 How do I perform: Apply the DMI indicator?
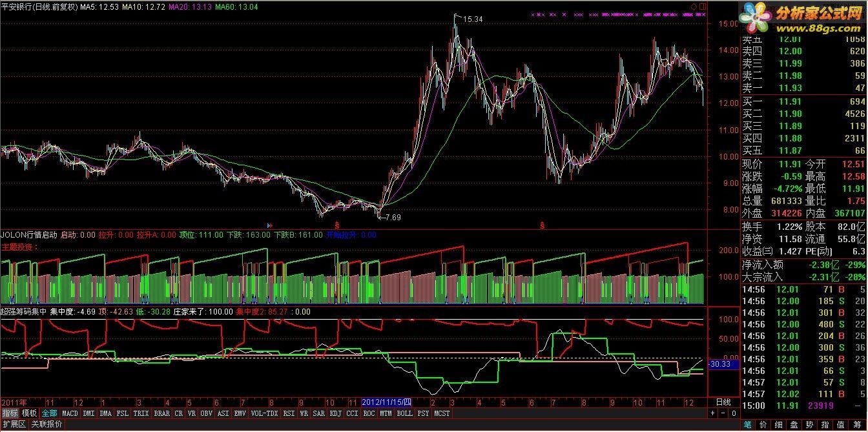88,413
